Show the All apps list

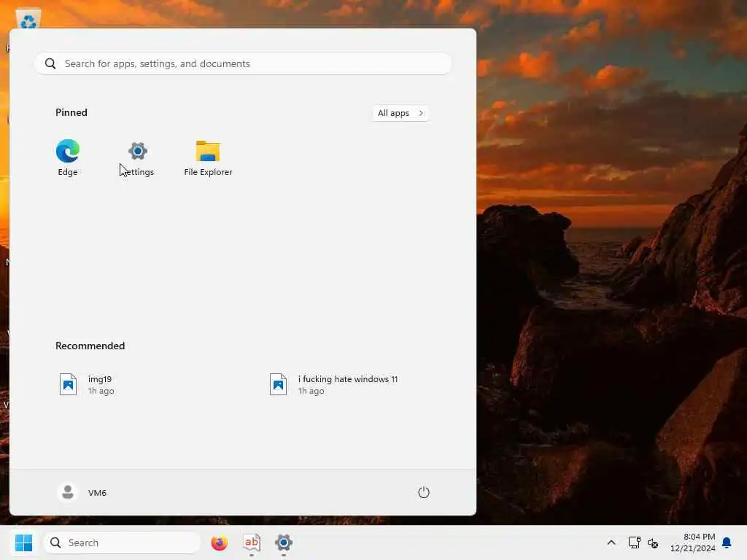pos(400,113)
